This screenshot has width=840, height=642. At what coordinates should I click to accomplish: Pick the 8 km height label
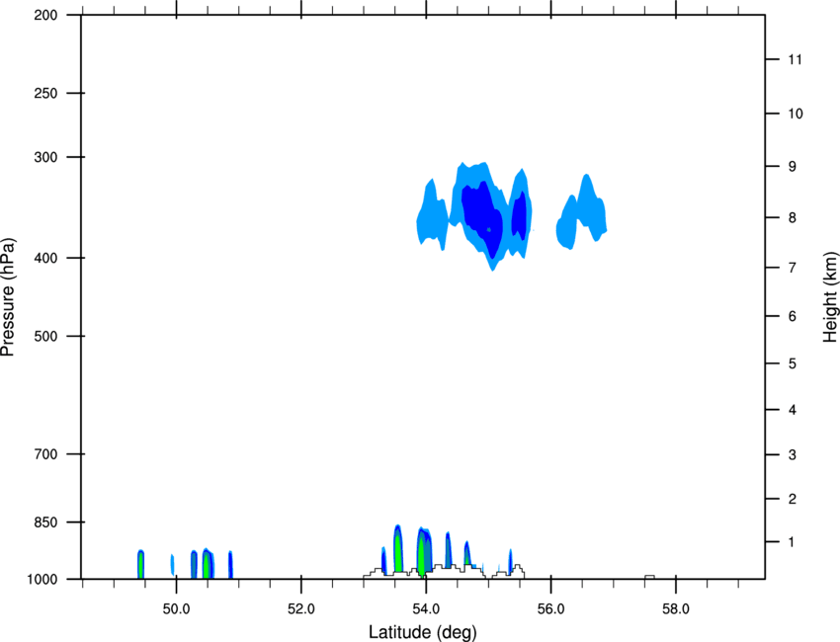(x=792, y=218)
